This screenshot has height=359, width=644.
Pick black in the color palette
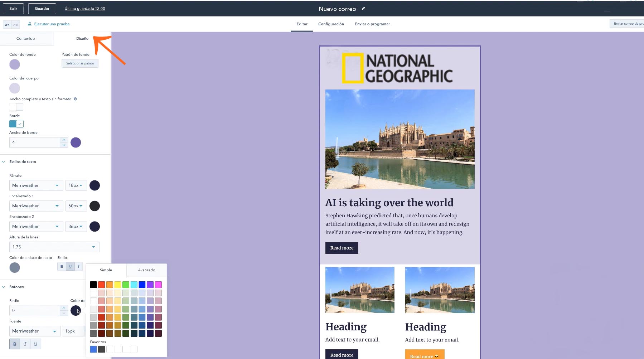[x=93, y=285]
